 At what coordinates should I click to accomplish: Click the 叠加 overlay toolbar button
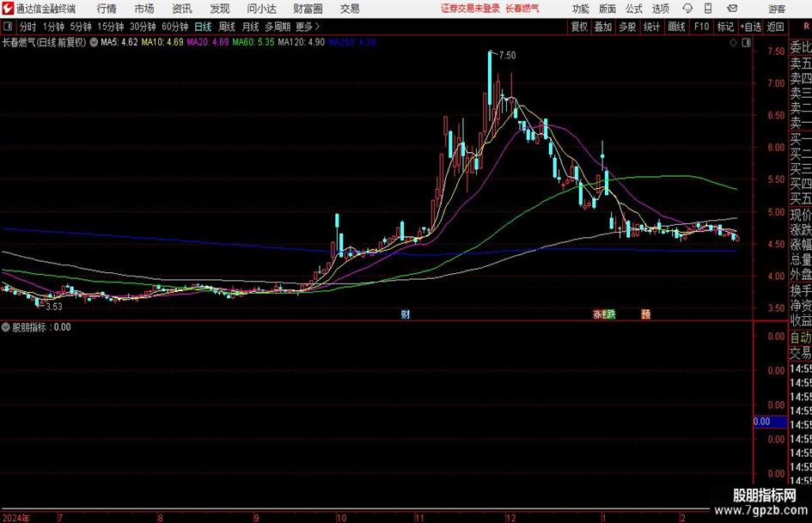coord(603,27)
